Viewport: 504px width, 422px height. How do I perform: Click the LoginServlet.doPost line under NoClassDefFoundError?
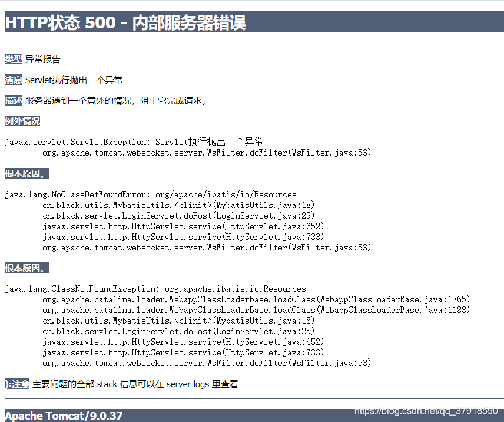coord(178,216)
